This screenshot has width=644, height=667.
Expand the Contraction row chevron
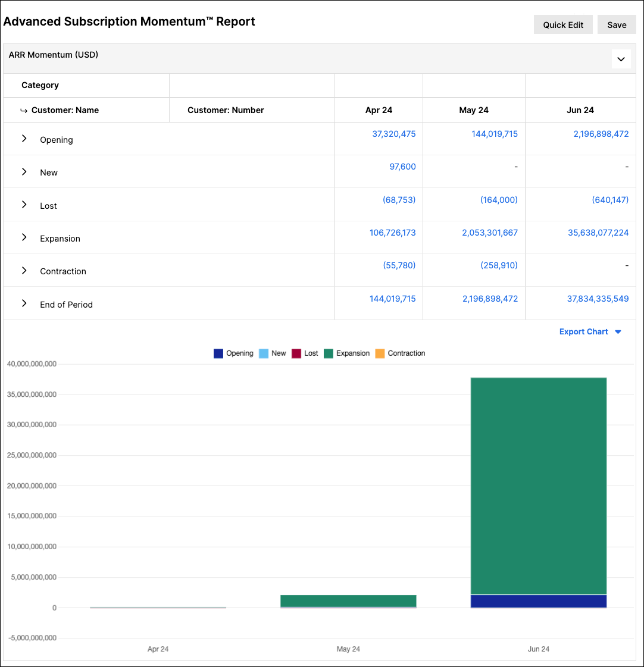pyautogui.click(x=24, y=271)
